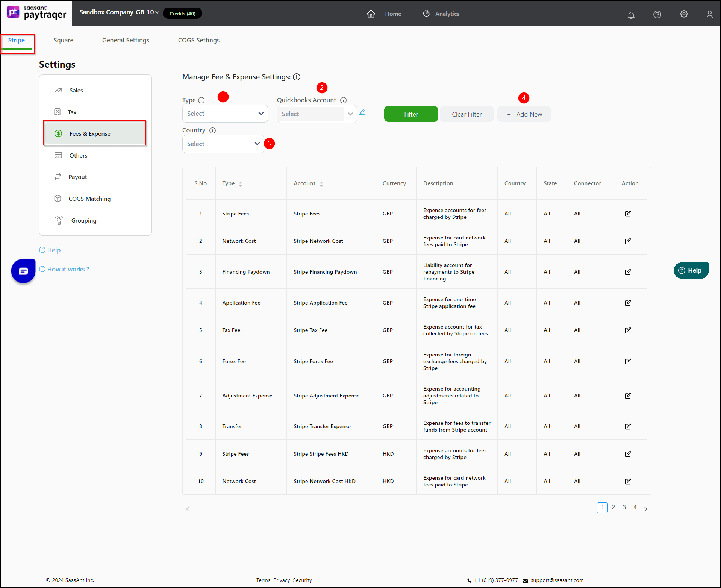721x588 pixels.
Task: Open the user profile icon
Action: (709, 14)
